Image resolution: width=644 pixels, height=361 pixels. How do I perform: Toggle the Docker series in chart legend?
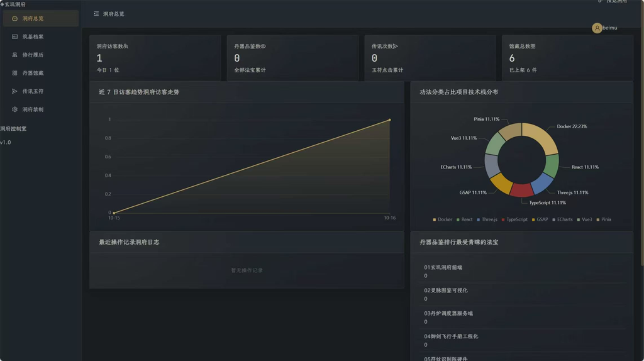pos(442,219)
